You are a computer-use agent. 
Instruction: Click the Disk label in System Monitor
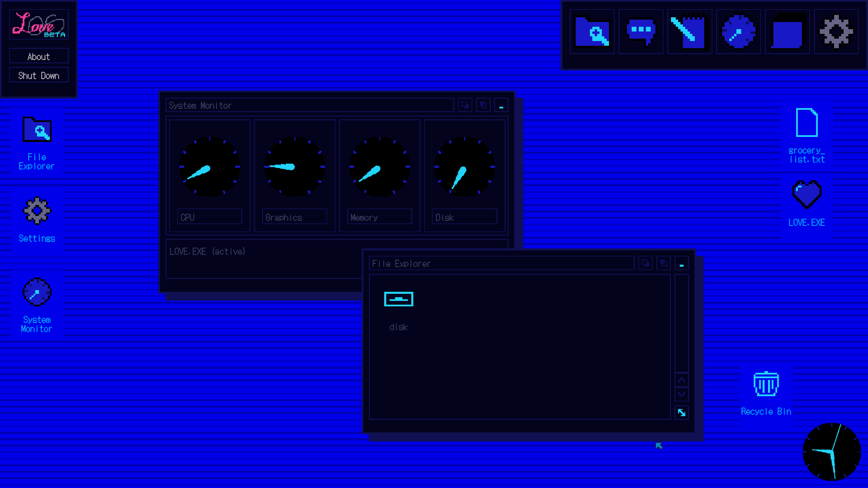(465, 216)
